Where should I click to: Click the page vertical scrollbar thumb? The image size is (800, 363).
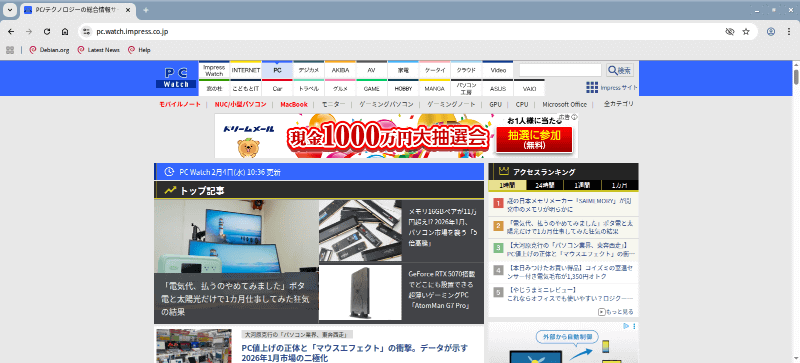click(x=796, y=77)
